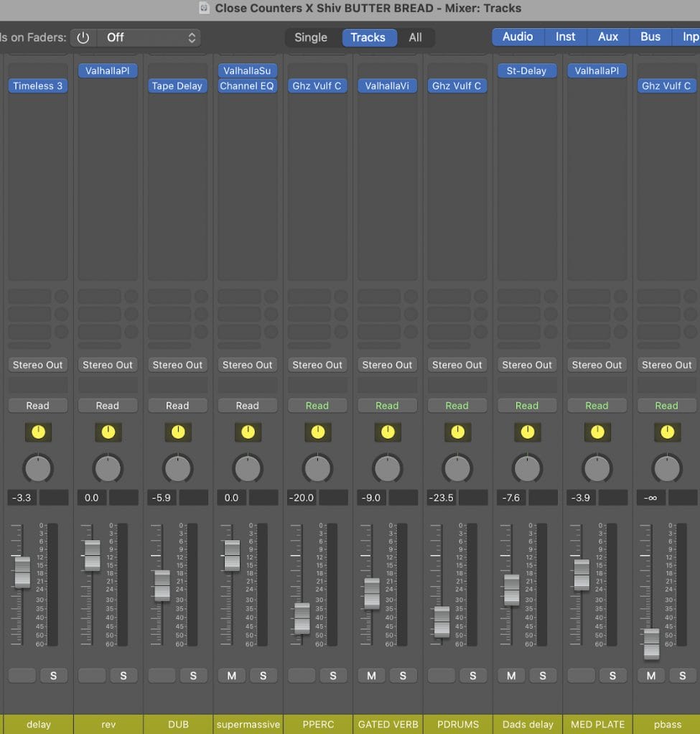Click the pan knob on the MED PLATE channel
The width and height of the screenshot is (700, 734).
click(x=597, y=468)
